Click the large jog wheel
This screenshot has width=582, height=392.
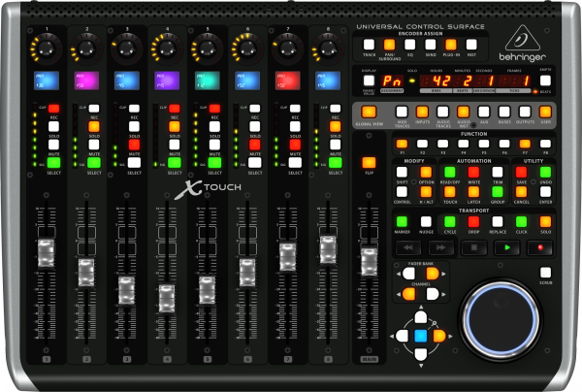(x=500, y=319)
